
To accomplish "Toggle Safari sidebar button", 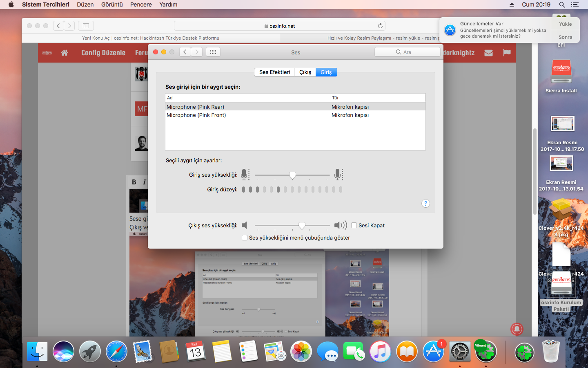I will click(86, 26).
